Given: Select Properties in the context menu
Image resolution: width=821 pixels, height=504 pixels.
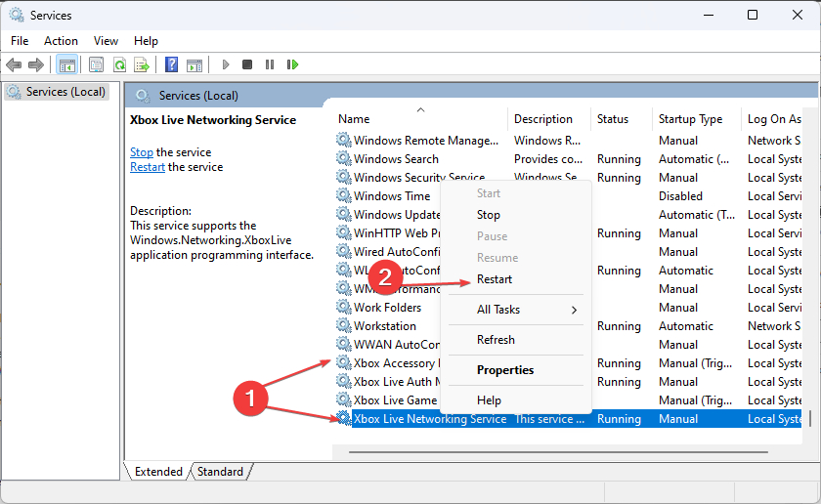Looking at the screenshot, I should pyautogui.click(x=505, y=370).
